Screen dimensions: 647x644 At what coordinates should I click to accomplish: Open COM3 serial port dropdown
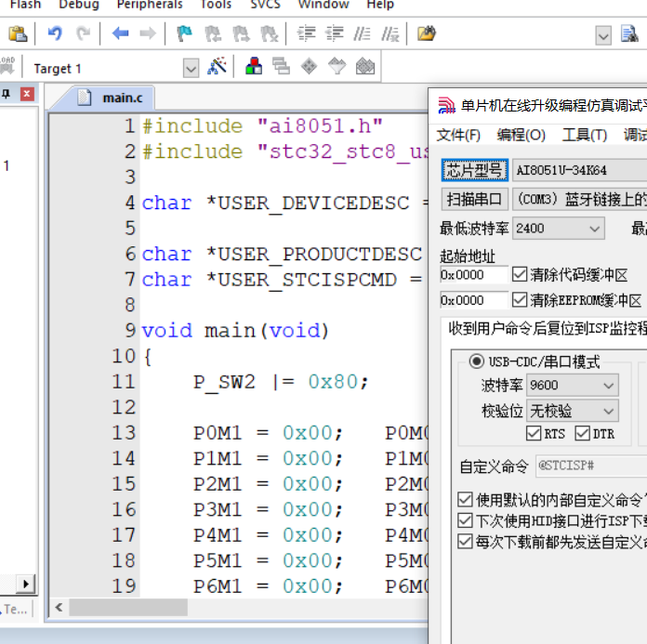pos(580,200)
